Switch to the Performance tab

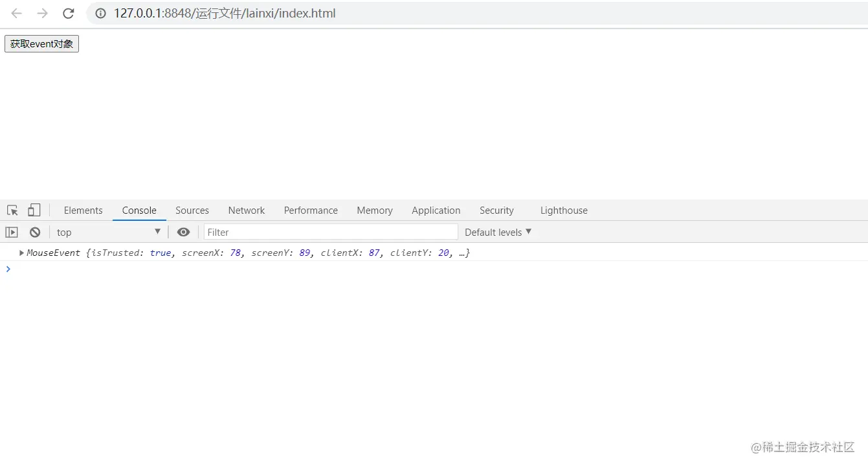point(311,211)
